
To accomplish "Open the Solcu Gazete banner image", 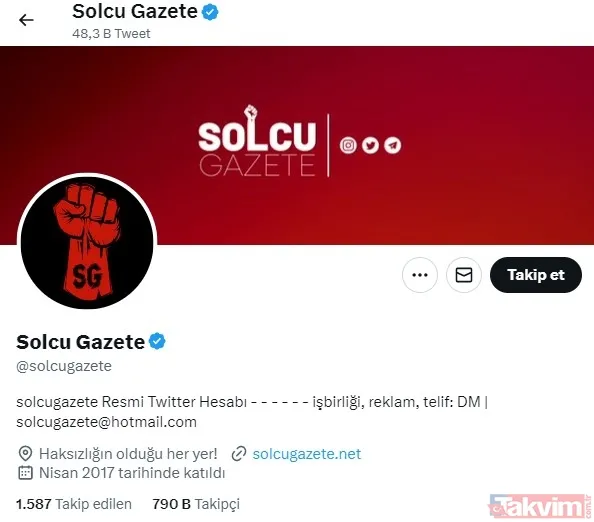I will pos(297,145).
